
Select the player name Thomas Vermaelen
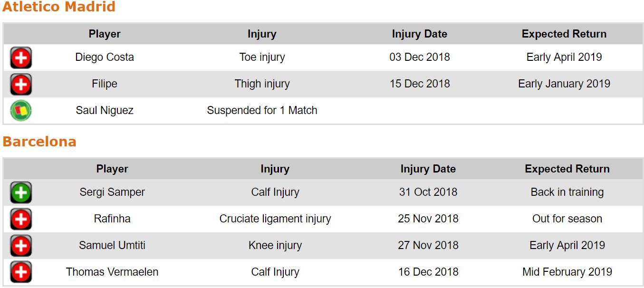coord(112,272)
